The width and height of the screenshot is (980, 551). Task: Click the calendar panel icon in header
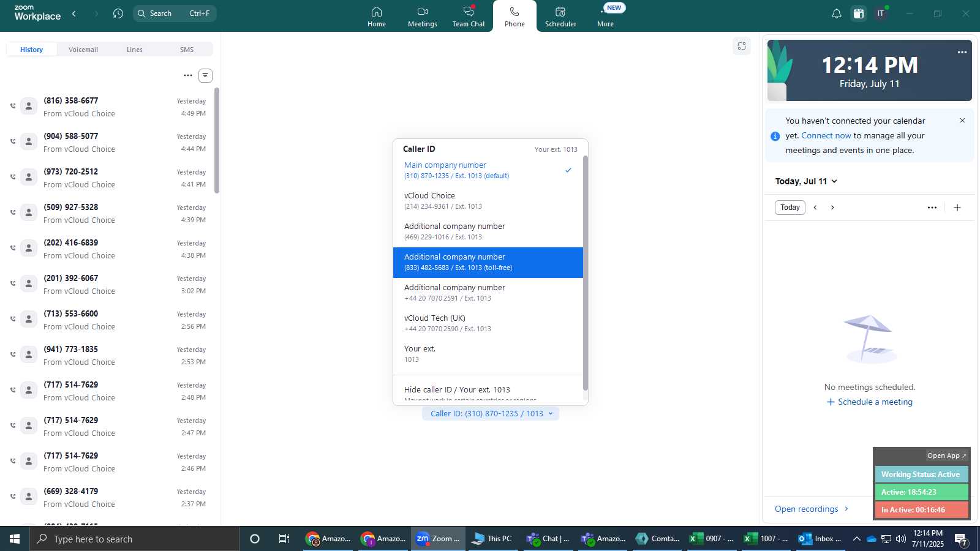(859, 13)
